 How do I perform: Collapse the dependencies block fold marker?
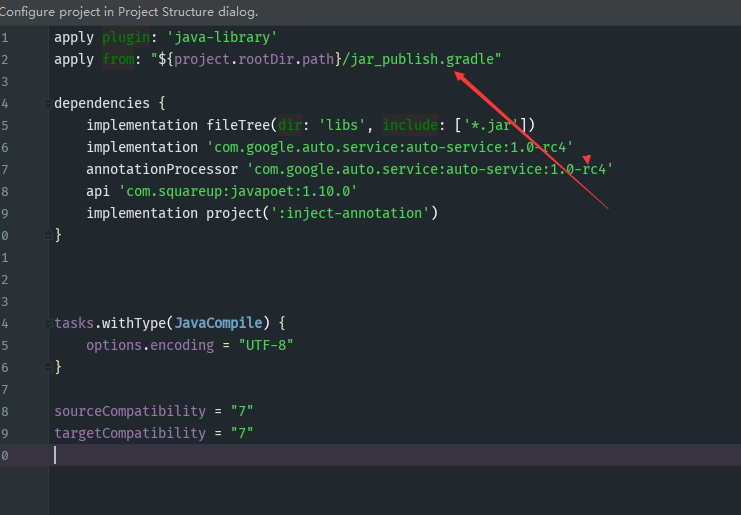(x=48, y=103)
